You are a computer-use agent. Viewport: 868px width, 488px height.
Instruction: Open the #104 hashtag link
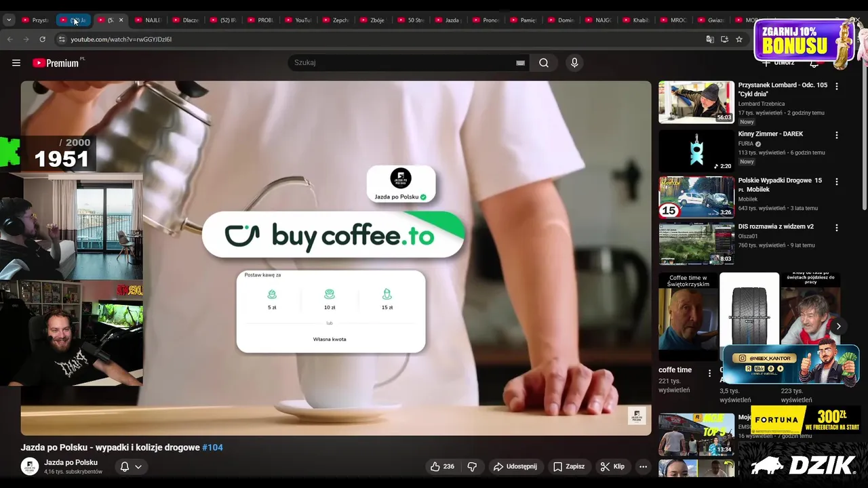click(x=212, y=447)
